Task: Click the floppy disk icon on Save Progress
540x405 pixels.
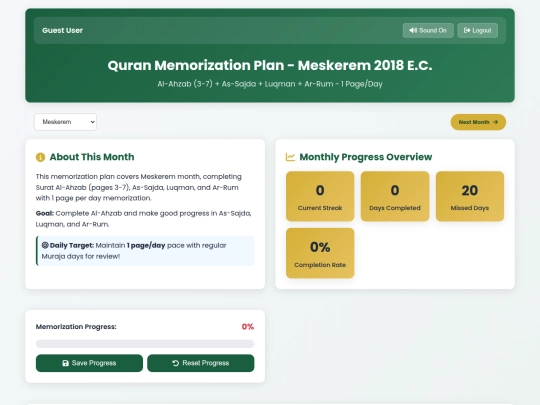Action: [x=65, y=363]
